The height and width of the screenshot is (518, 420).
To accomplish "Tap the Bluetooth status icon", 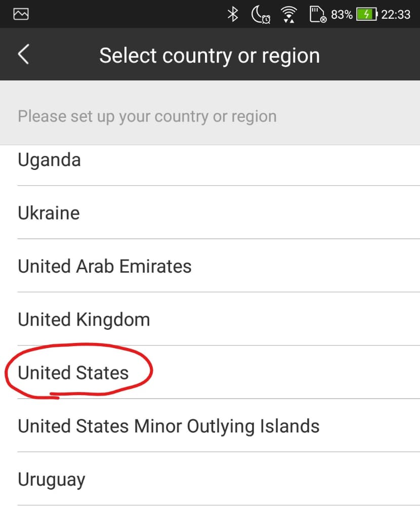I will 233,15.
